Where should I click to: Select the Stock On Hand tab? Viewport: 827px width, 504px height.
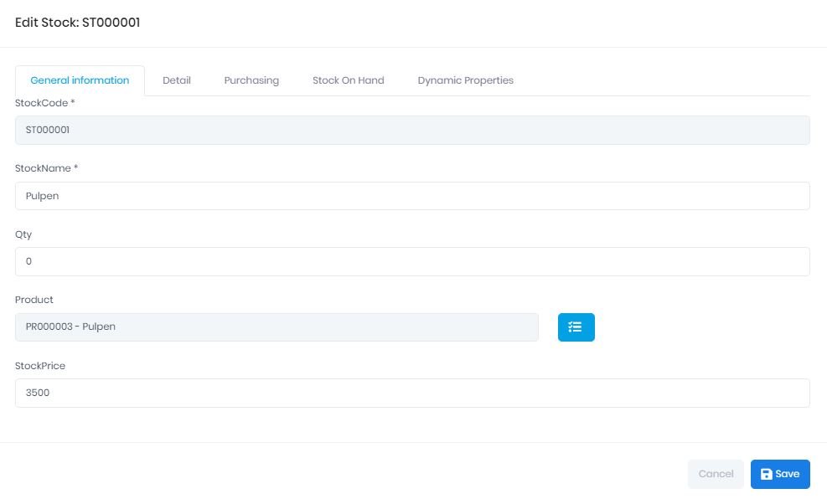point(348,80)
